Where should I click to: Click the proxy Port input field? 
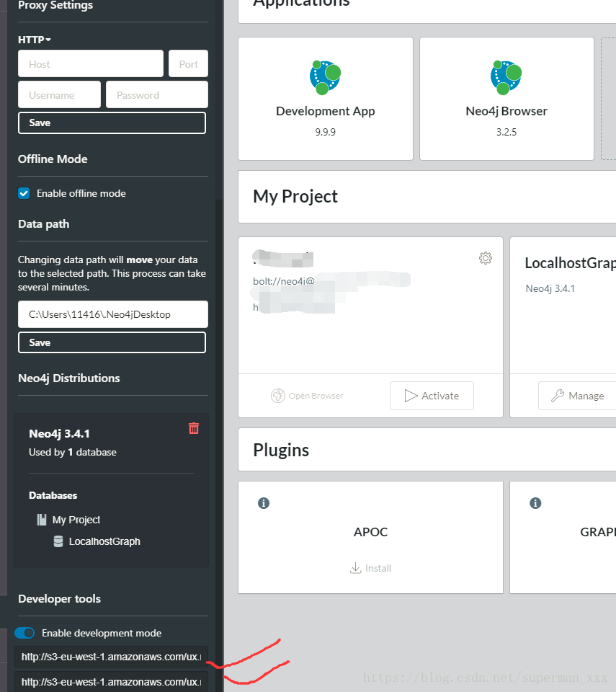pyautogui.click(x=189, y=64)
